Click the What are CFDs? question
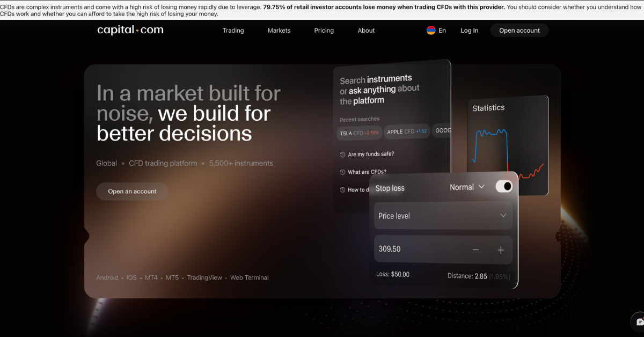 (367, 172)
